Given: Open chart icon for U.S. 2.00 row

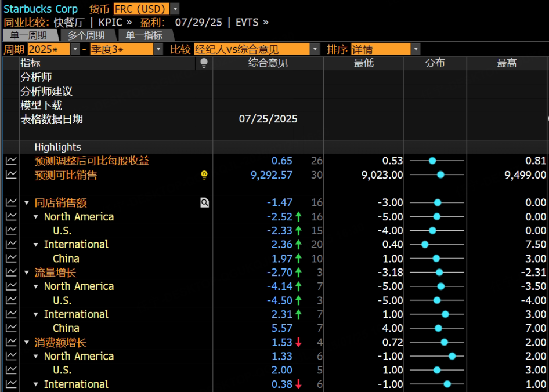Looking at the screenshot, I should (x=11, y=370).
